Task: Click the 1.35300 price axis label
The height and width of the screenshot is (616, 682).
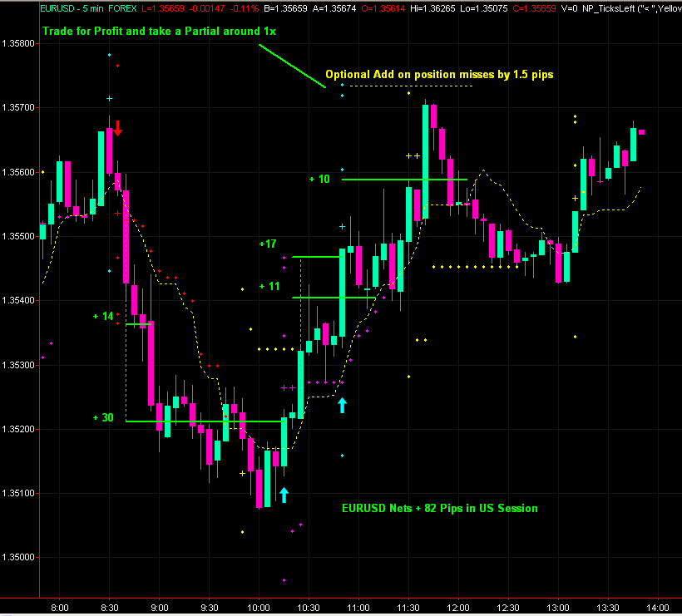Action: click(x=18, y=365)
